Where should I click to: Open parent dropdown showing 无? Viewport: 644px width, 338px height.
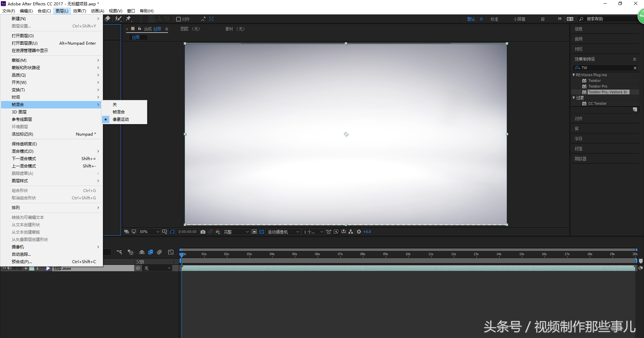click(157, 268)
